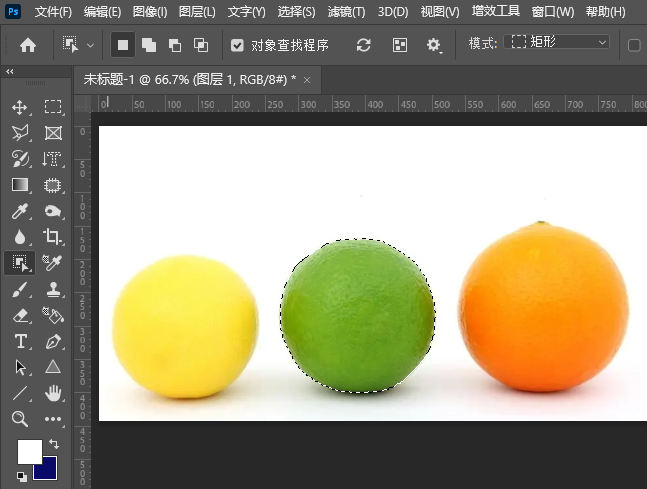647x489 pixels.
Task: Toggle the 对象查找程序 checkbox
Action: pyautogui.click(x=237, y=45)
